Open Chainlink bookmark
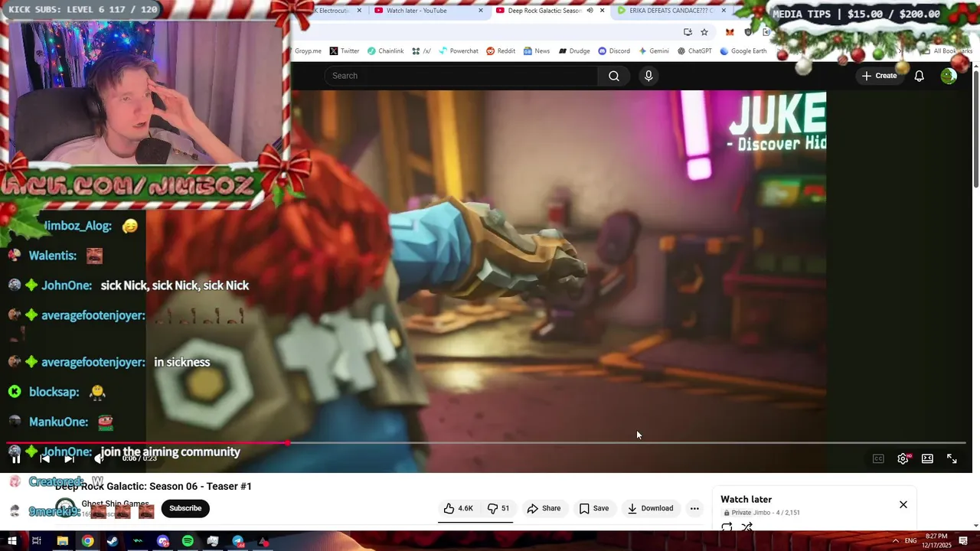This screenshot has width=980, height=551. 385,51
